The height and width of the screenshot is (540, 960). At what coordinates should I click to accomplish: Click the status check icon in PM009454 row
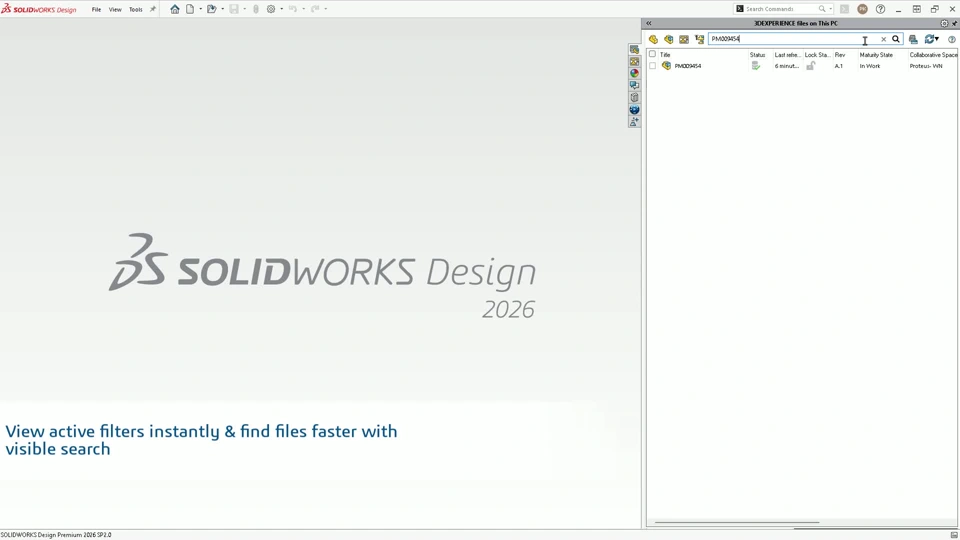[756, 66]
